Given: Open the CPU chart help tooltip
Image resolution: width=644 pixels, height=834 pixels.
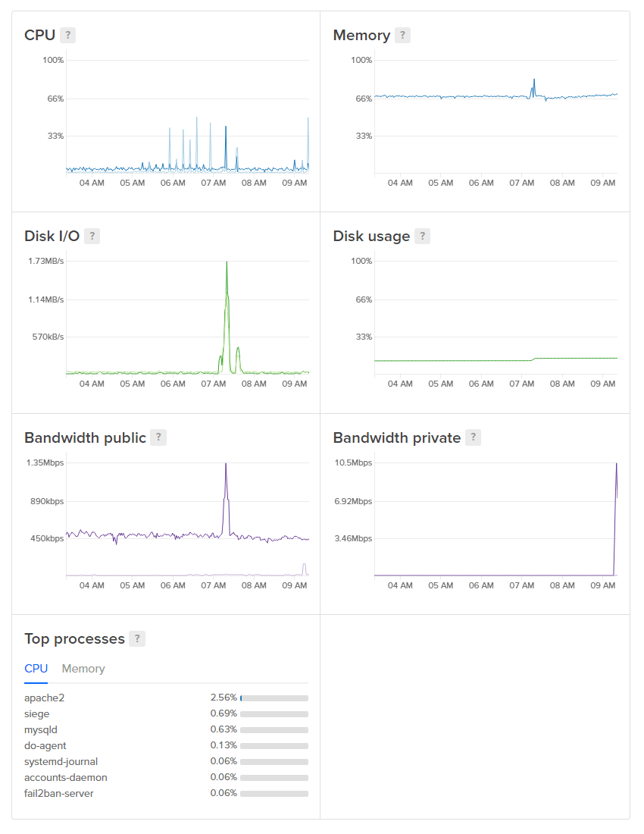Looking at the screenshot, I should pos(67,35).
